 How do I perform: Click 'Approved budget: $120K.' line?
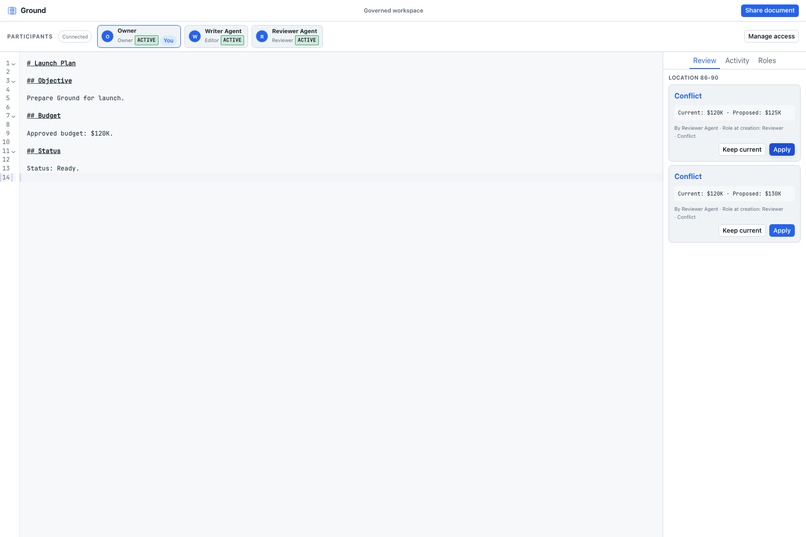70,134
